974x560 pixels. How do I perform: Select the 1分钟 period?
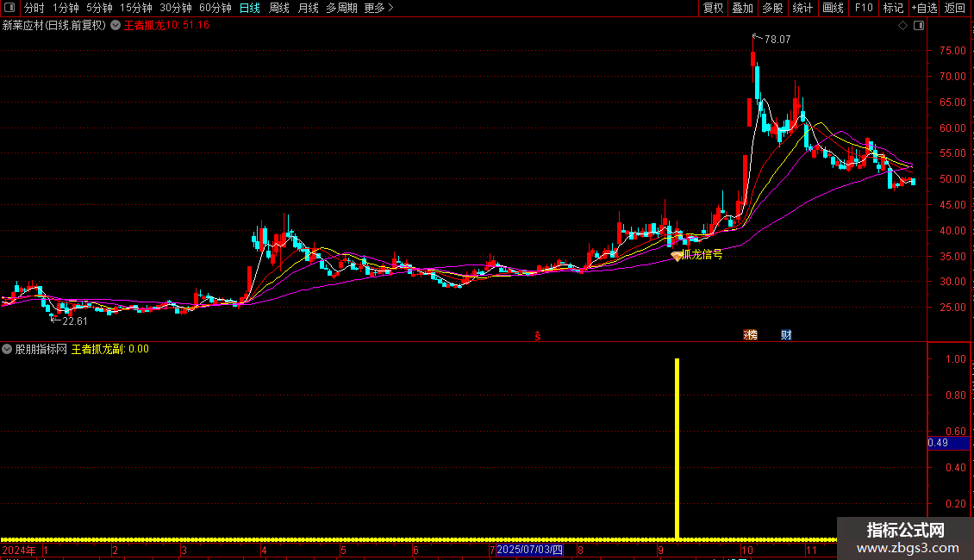point(66,8)
